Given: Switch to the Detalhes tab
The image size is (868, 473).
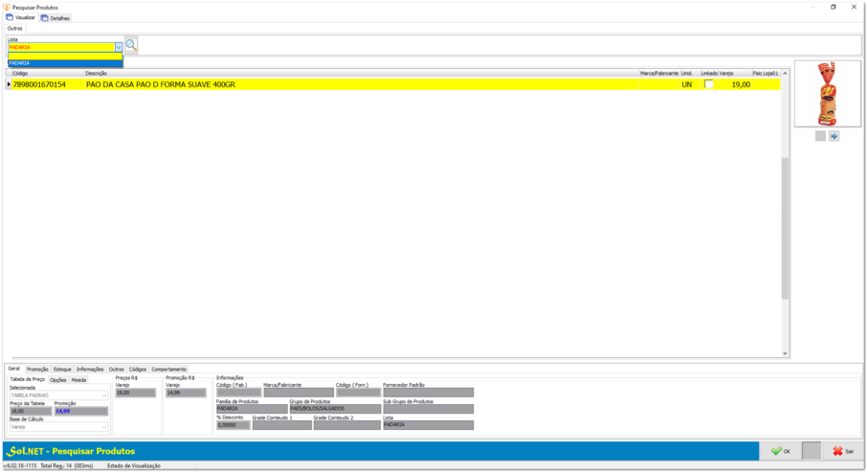Looking at the screenshot, I should pyautogui.click(x=56, y=18).
